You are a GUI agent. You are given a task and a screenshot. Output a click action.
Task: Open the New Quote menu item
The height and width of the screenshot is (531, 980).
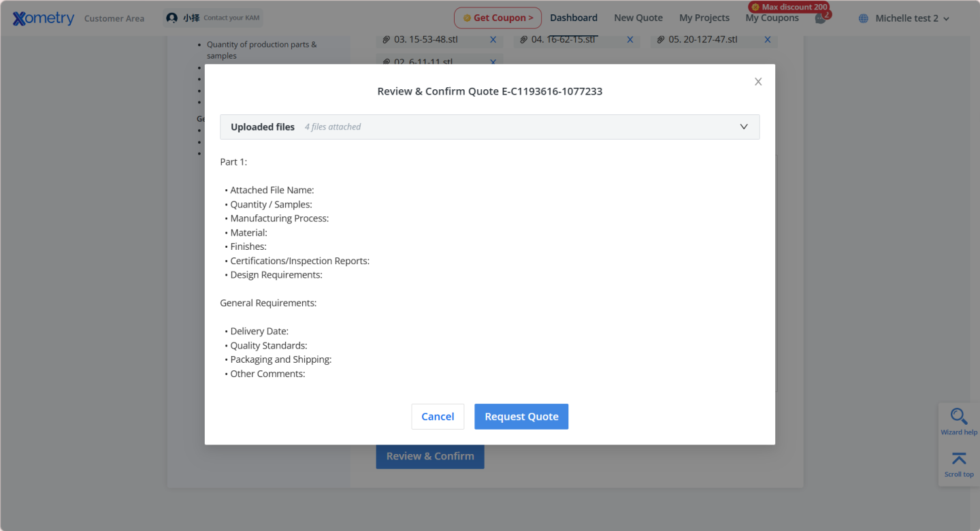point(638,18)
